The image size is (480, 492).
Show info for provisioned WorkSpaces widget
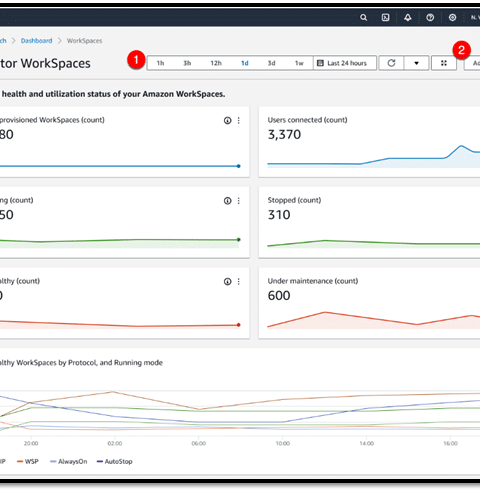tap(227, 120)
